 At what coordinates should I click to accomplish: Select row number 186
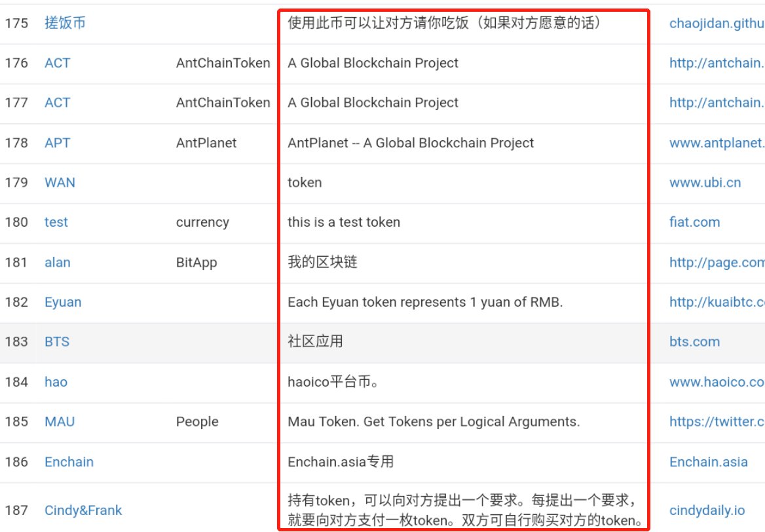click(16, 462)
